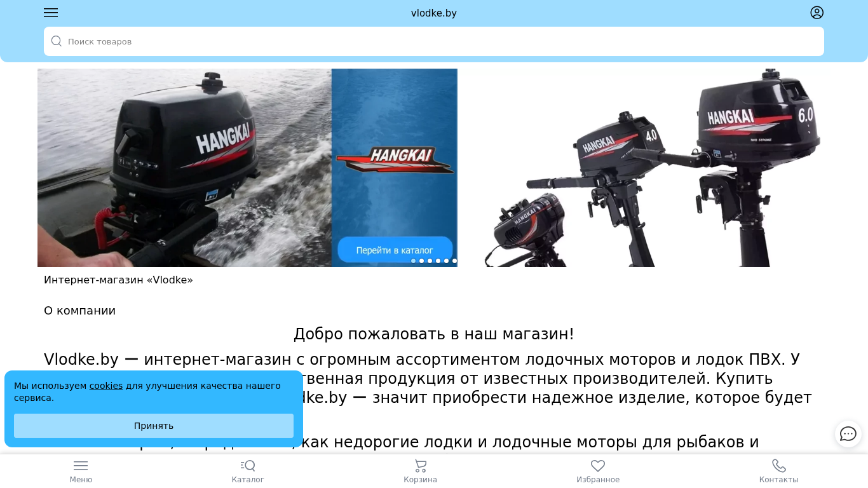868x488 pixels.
Task: Open the live chat widget bubble
Action: pyautogui.click(x=848, y=434)
